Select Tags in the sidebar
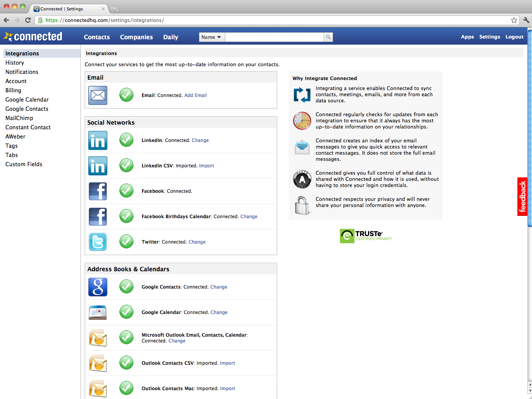The height and width of the screenshot is (399, 532). point(12,146)
